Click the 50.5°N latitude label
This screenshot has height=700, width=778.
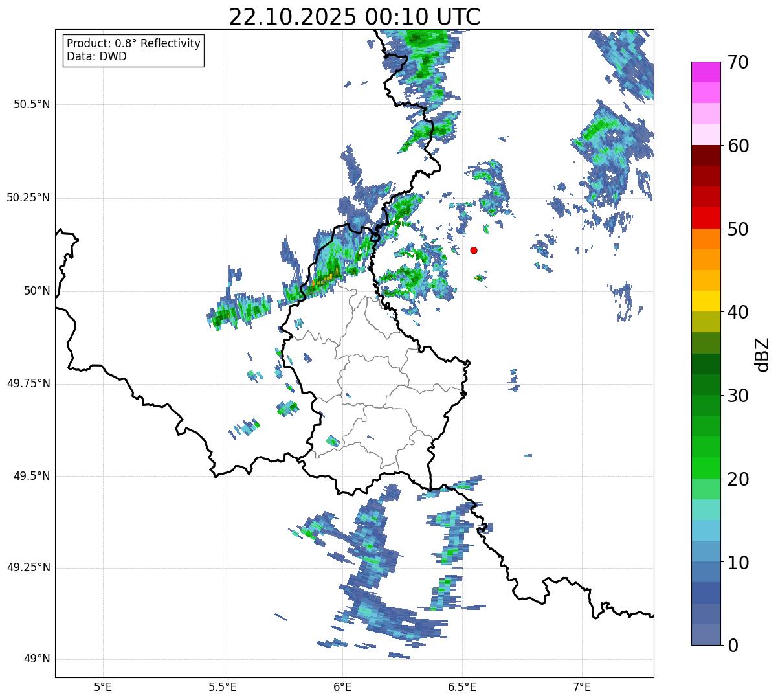[32, 104]
